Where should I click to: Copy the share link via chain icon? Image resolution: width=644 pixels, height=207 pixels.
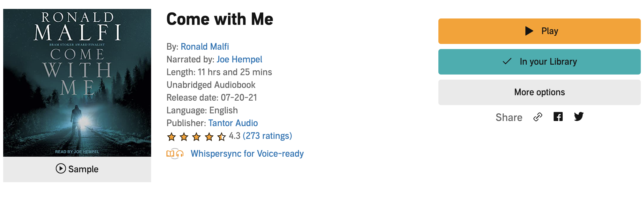538,117
